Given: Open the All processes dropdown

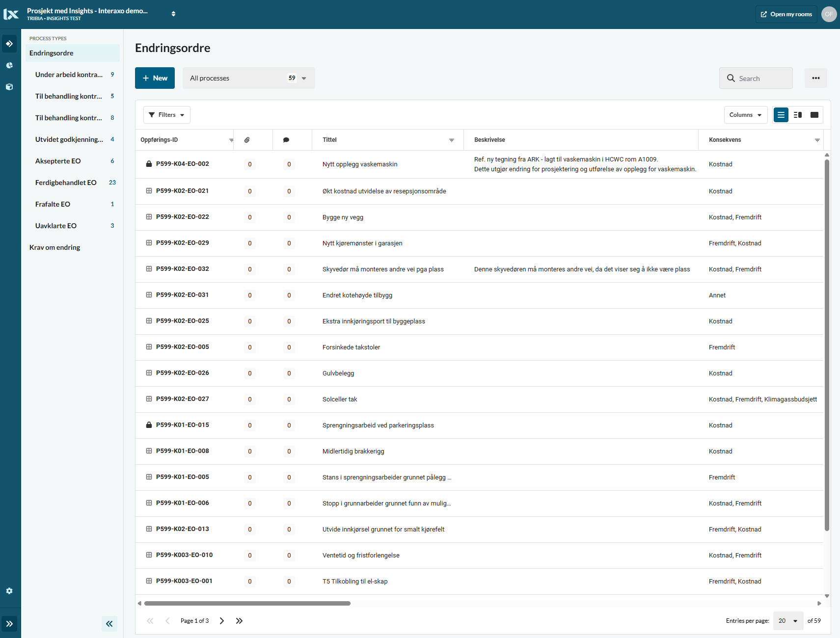Looking at the screenshot, I should coord(248,78).
